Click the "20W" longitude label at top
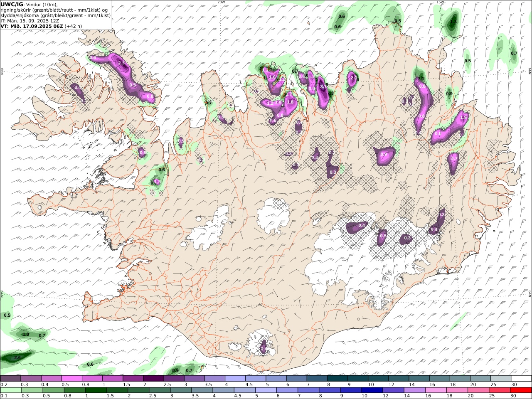The image size is (532, 399). pos(221,2)
